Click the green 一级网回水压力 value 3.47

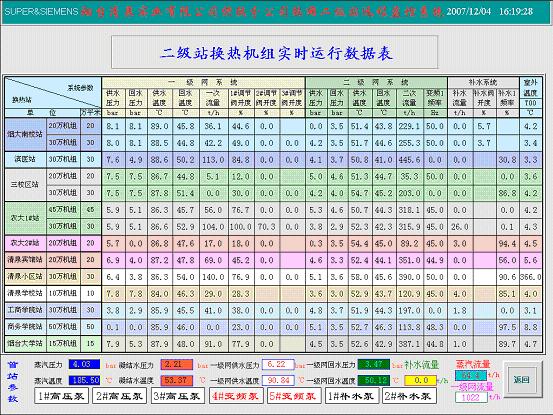pos(373,364)
